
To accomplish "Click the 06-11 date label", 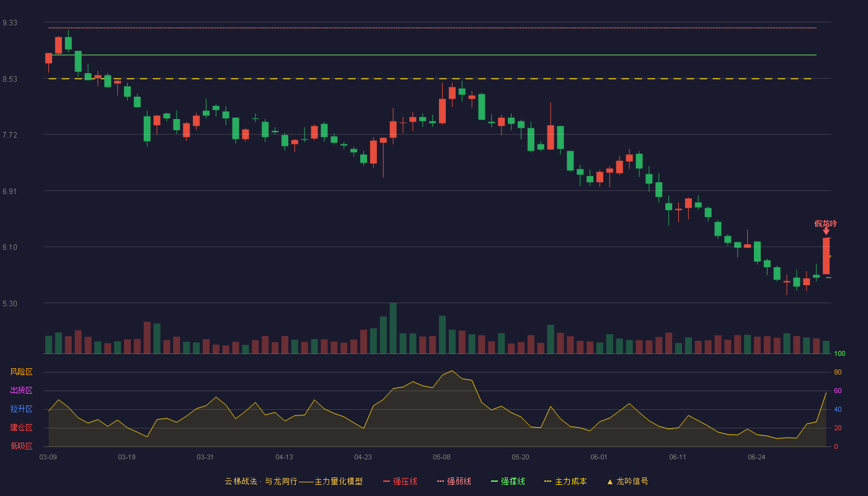I will [678, 457].
